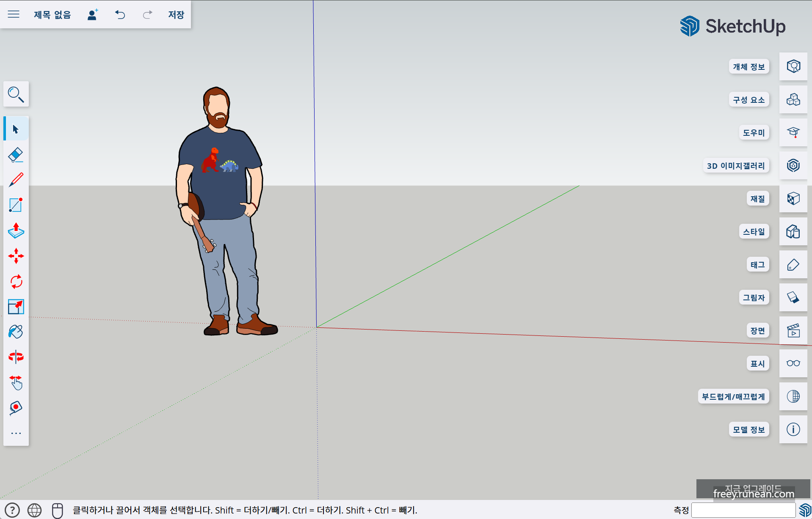The height and width of the screenshot is (519, 812).
Task: Undo the last action
Action: [x=120, y=14]
